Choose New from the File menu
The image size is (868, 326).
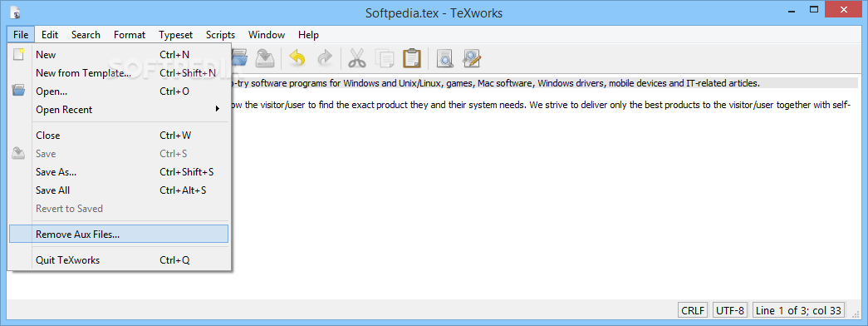119,54
